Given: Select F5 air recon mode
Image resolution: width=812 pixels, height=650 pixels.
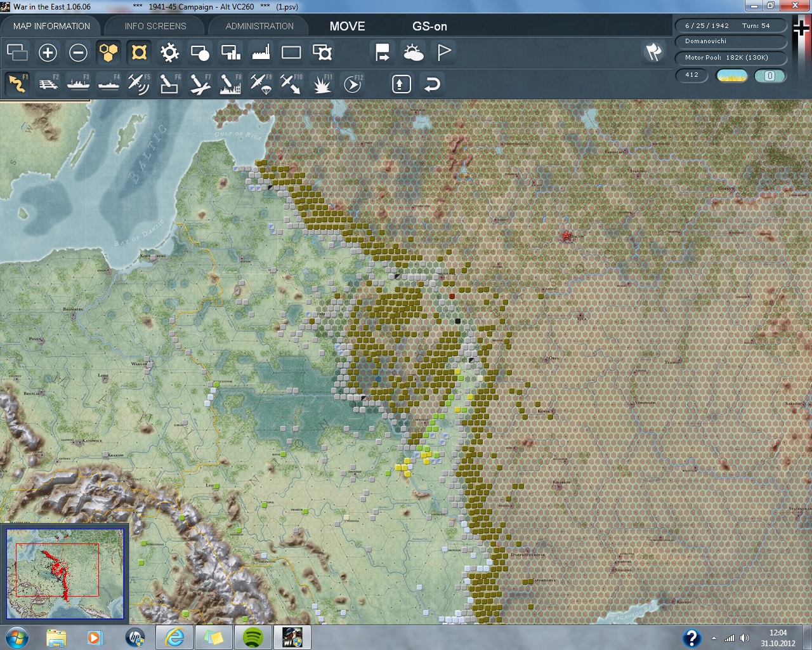Looking at the screenshot, I should click(x=139, y=84).
